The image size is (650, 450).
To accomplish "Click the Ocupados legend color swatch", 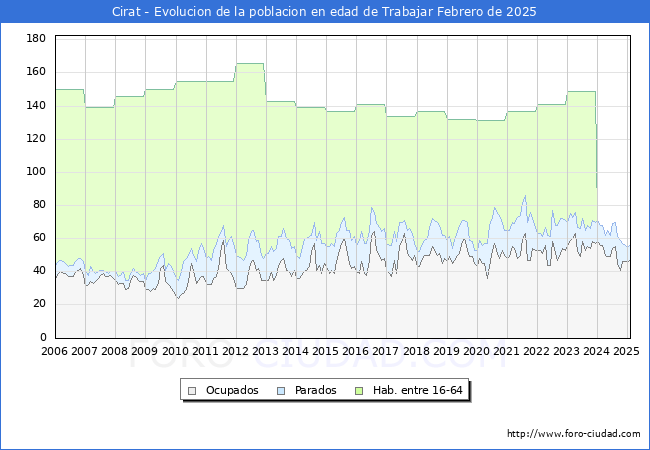I will click(x=192, y=391).
